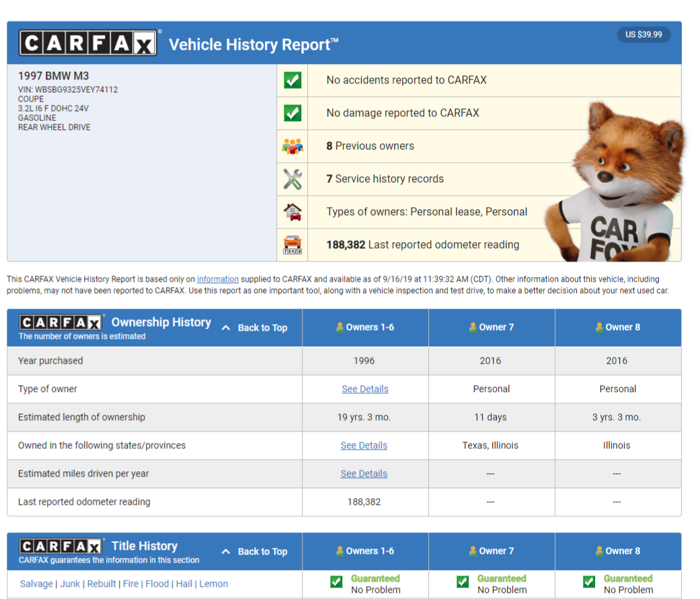The image size is (700, 599).
Task: Click 7 Service history records text
Action: [x=385, y=179]
